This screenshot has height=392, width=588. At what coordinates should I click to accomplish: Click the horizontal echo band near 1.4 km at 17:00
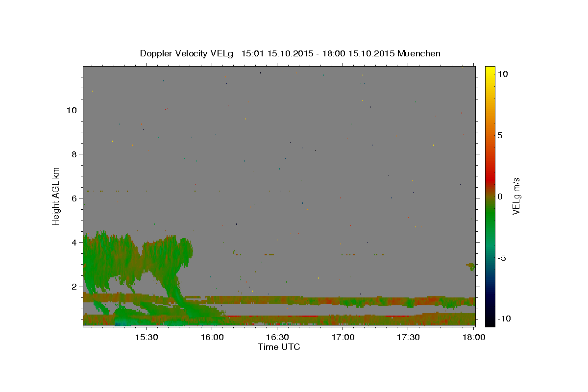(x=343, y=301)
